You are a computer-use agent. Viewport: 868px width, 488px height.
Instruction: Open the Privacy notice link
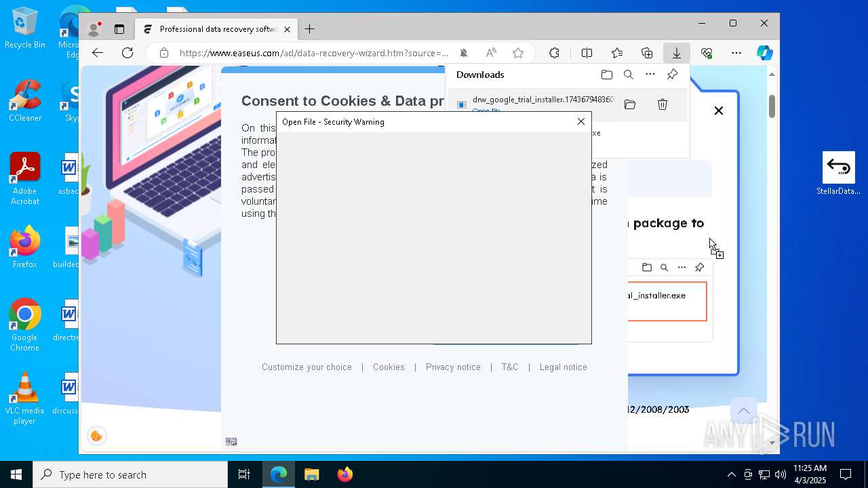[x=453, y=367]
